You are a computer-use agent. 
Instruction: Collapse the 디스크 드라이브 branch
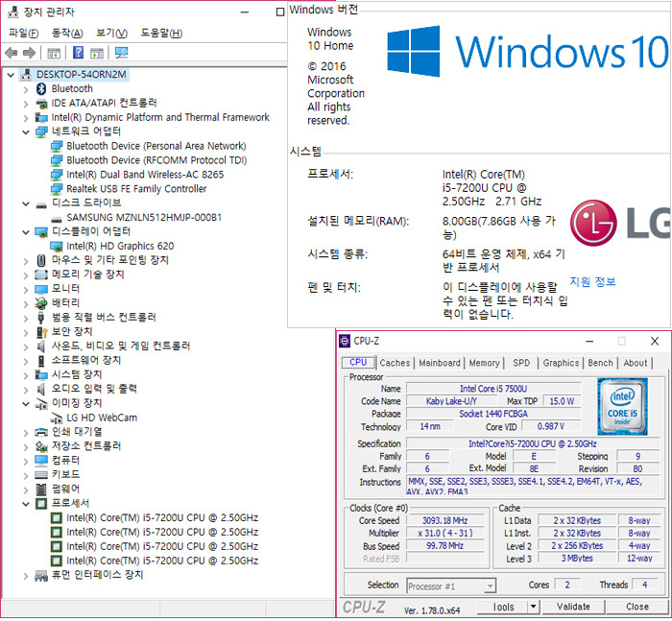(26, 204)
